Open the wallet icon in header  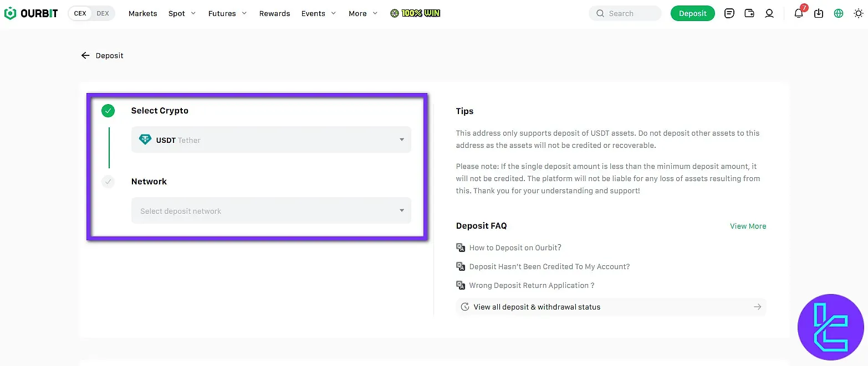[x=749, y=13]
